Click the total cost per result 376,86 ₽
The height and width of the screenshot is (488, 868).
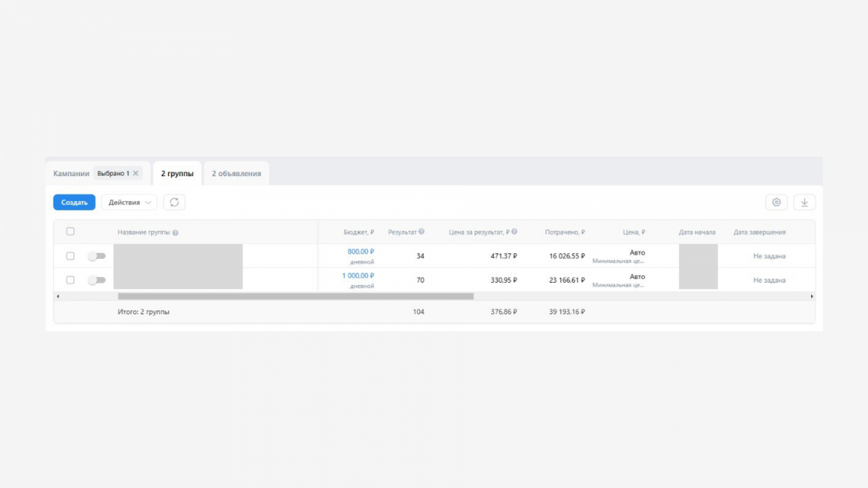[504, 312]
